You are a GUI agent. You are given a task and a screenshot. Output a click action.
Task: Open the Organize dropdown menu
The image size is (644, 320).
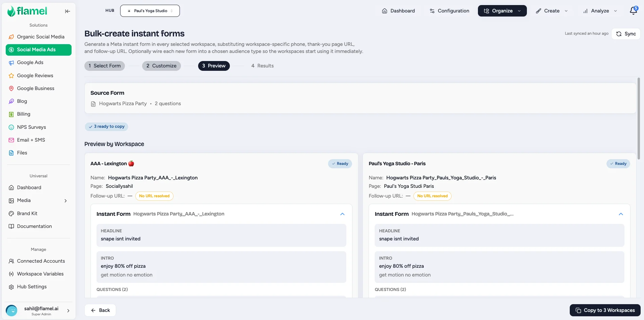pos(502,11)
